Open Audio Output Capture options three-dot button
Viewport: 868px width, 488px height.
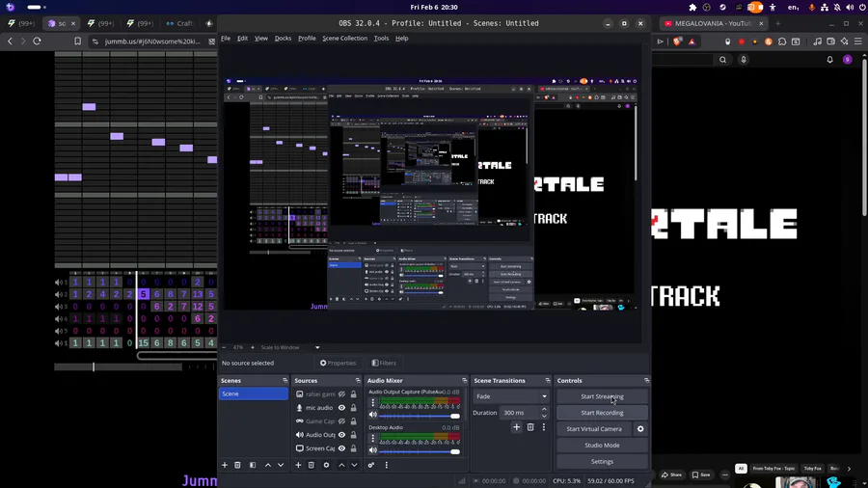point(372,403)
